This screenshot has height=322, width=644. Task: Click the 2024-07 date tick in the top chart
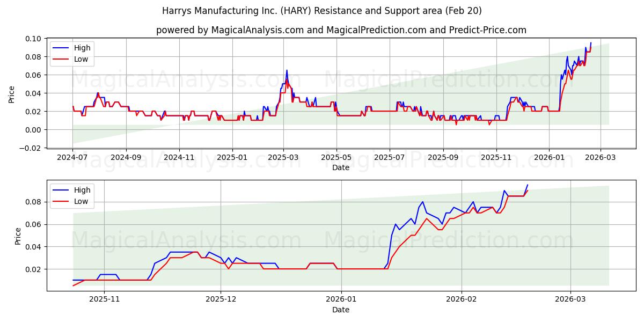click(73, 157)
